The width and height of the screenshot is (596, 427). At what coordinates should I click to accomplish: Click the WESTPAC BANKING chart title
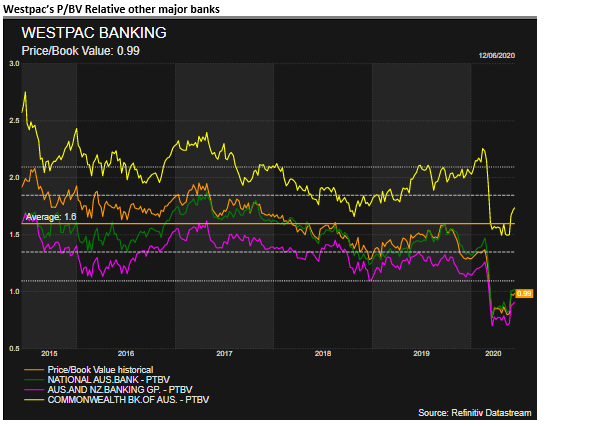click(x=94, y=33)
